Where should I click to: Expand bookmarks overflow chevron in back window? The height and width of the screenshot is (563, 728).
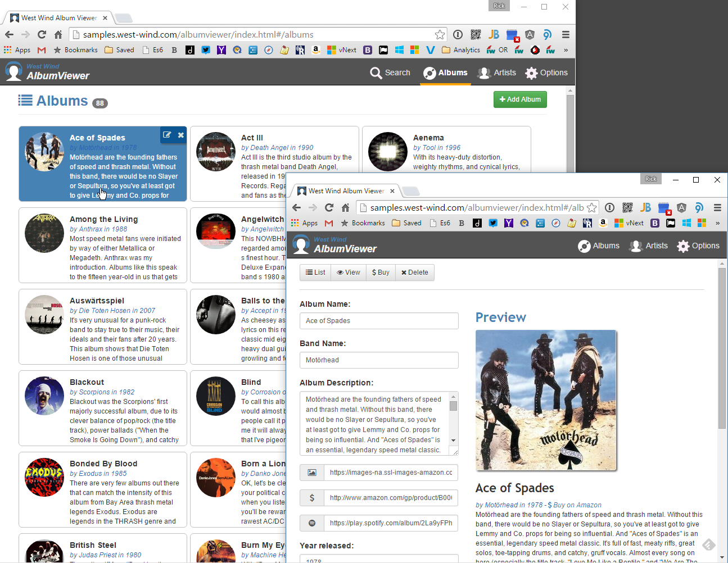click(566, 50)
